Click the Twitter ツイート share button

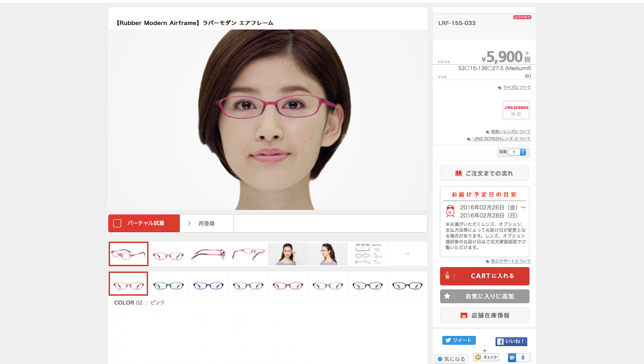[459, 340]
